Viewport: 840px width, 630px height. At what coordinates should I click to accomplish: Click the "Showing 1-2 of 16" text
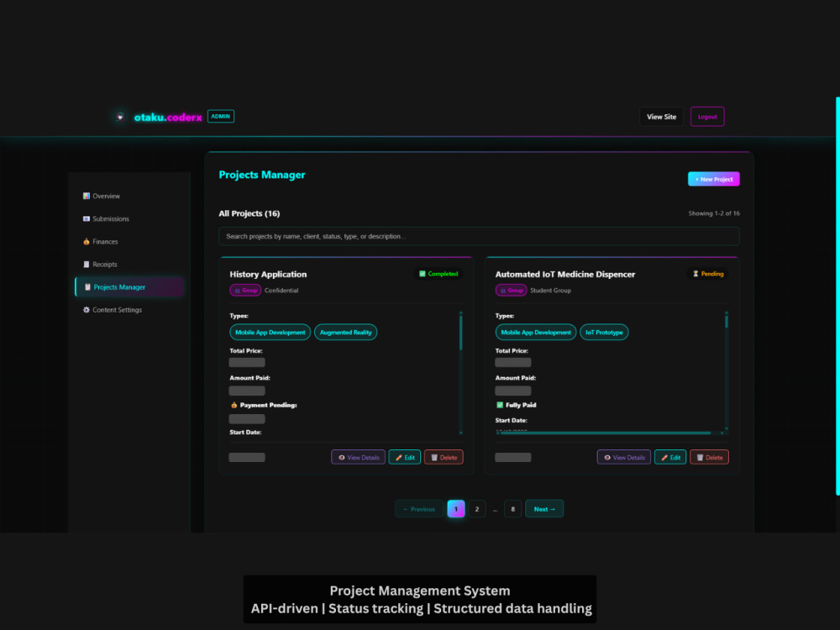coord(713,213)
